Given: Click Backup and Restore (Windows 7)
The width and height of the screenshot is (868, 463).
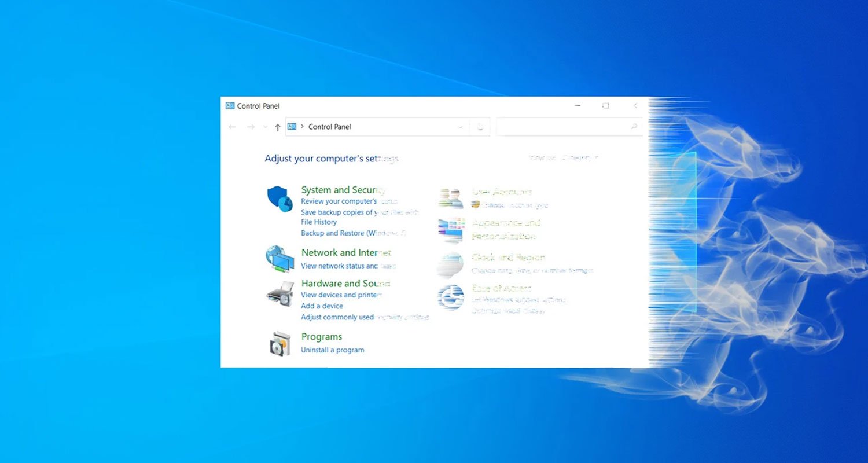Looking at the screenshot, I should (353, 233).
